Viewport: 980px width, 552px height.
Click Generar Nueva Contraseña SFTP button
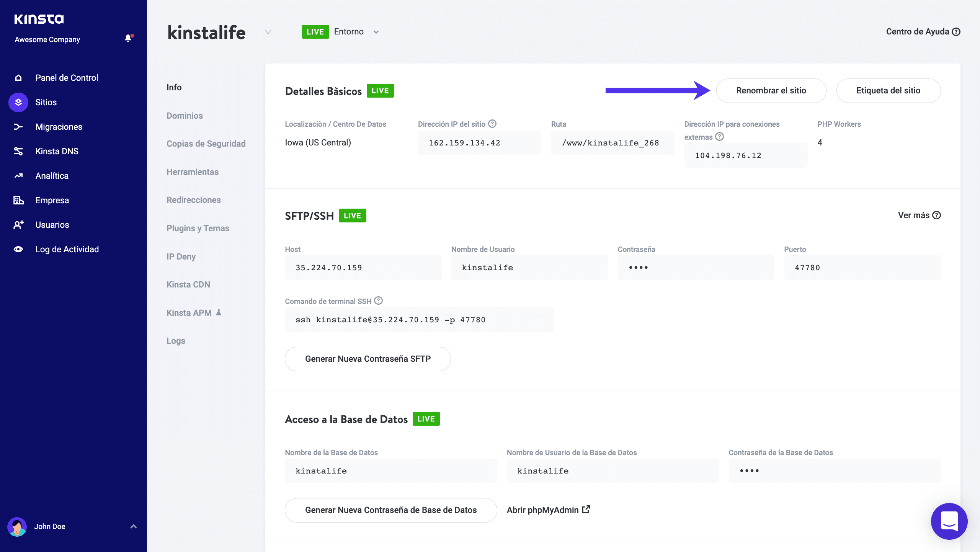(x=368, y=359)
